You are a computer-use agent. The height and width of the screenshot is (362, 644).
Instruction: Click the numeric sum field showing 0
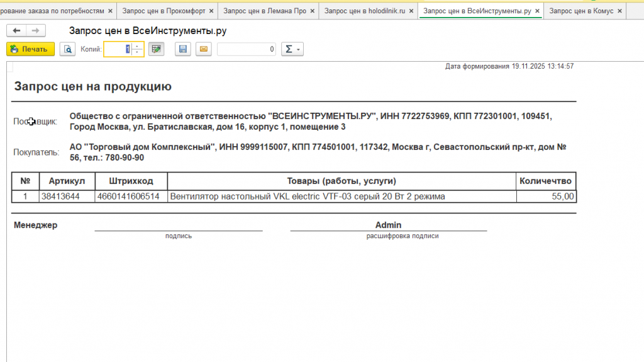pyautogui.click(x=247, y=49)
